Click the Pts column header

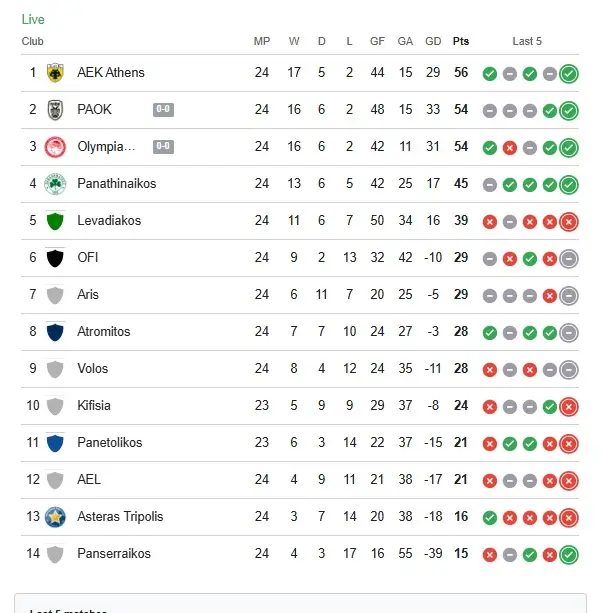(x=461, y=41)
